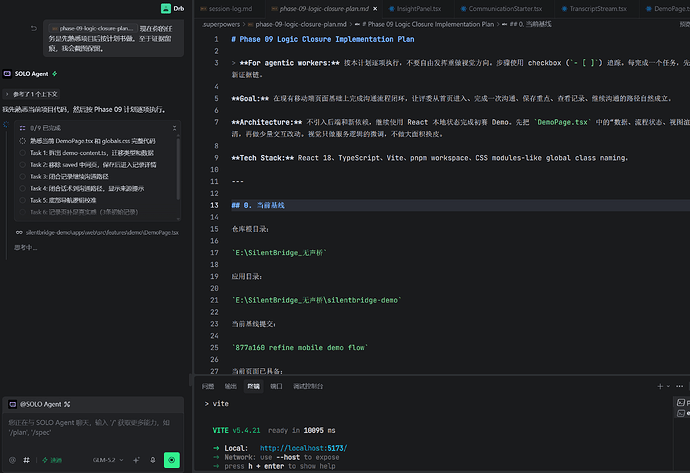This screenshot has width=690, height=473.
Task: Click the Phase 09 title on line 1
Action: (323, 39)
